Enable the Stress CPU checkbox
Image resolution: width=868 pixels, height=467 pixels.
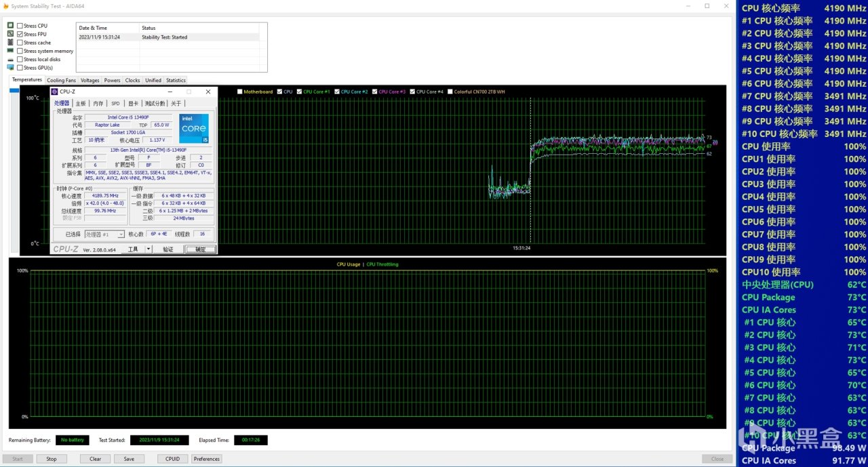click(20, 26)
